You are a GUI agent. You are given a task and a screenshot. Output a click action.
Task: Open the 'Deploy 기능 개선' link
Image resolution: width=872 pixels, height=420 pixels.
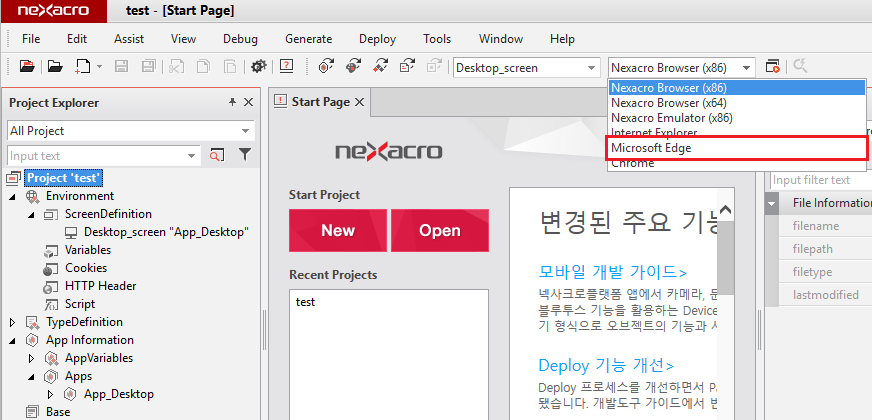coord(606,365)
